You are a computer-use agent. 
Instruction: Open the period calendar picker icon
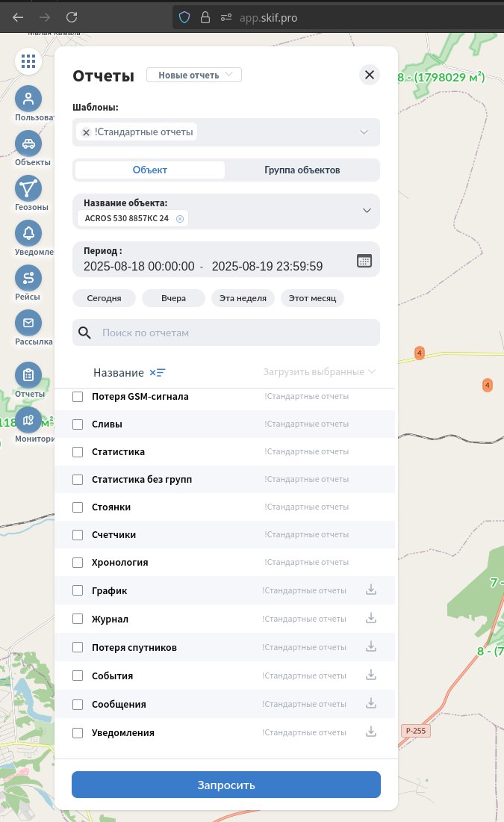click(364, 260)
